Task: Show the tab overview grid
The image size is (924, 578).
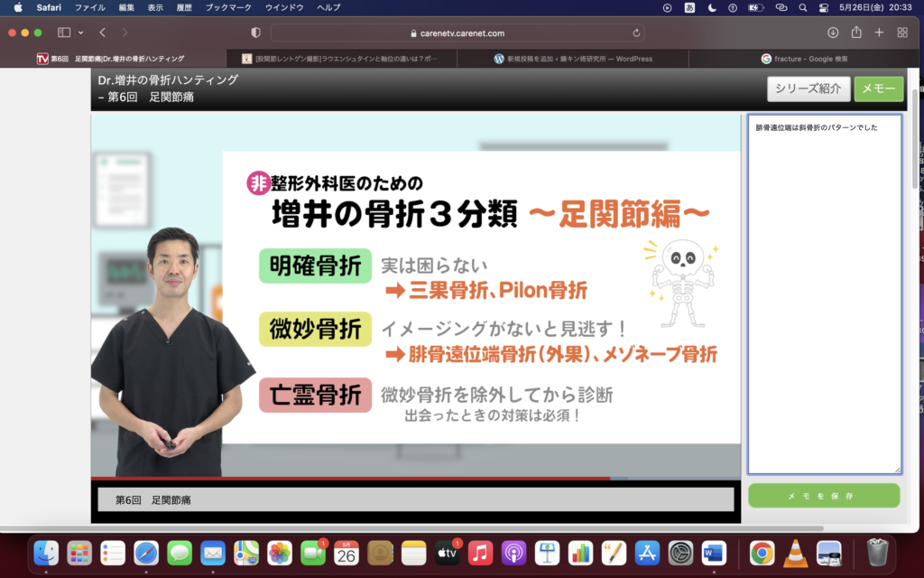Action: (x=902, y=33)
